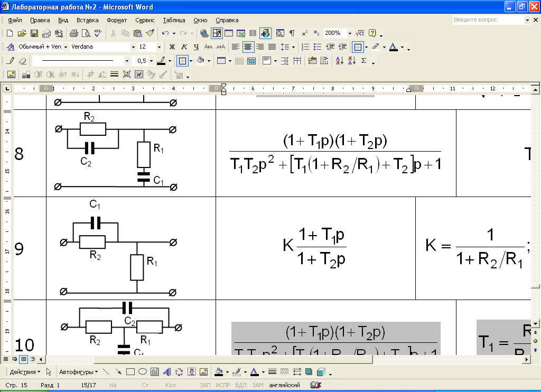Open the line spacing dropdown arrow
The height and width of the screenshot is (392, 541).
click(x=294, y=47)
